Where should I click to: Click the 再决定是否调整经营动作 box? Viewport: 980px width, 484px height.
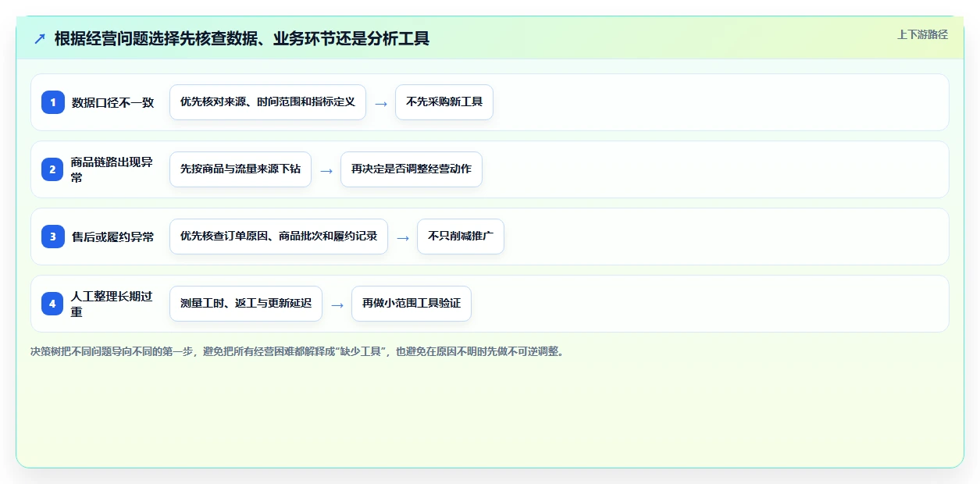point(412,169)
